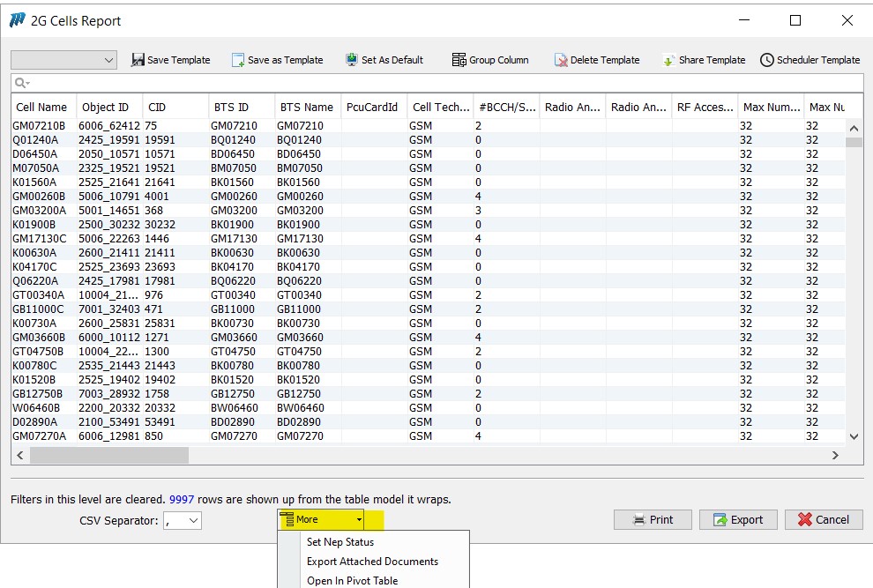Click the search magnifier icon

coord(21,83)
